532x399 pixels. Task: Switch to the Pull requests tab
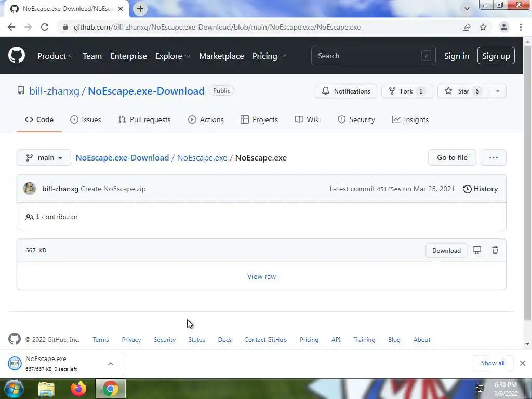(144, 120)
